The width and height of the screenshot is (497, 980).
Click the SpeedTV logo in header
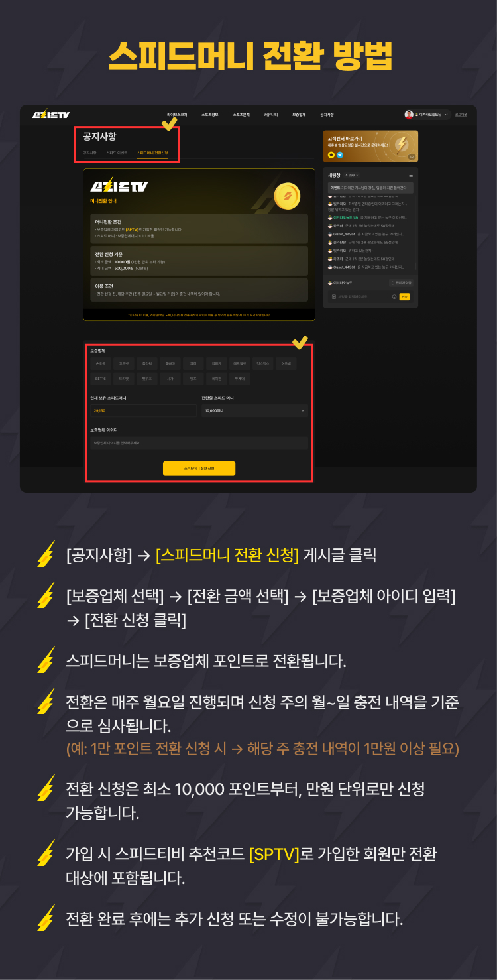[x=51, y=115]
